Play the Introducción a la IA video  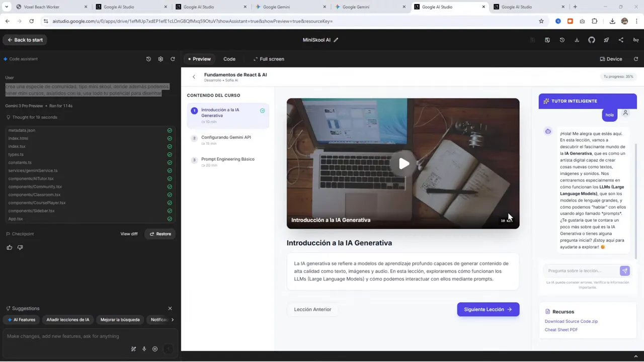[x=404, y=163]
